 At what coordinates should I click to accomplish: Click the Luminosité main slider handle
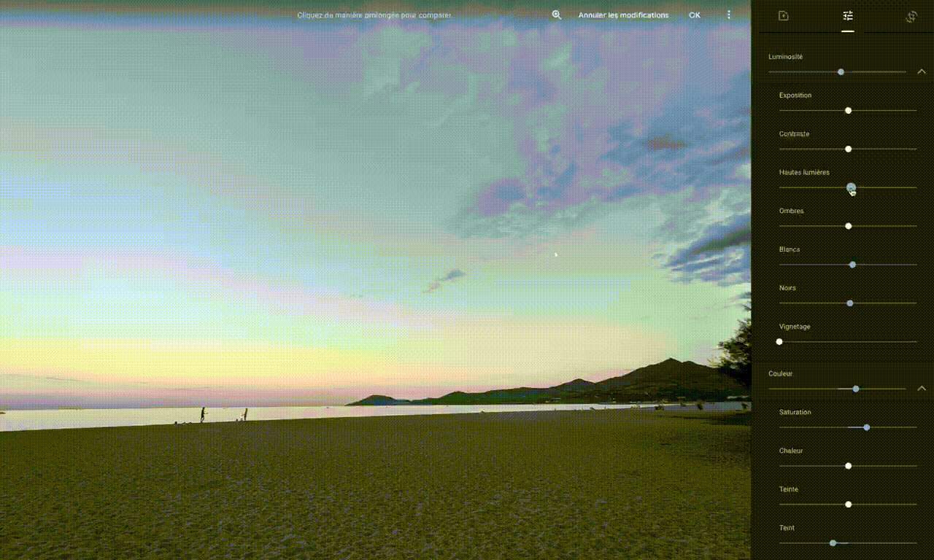(841, 72)
